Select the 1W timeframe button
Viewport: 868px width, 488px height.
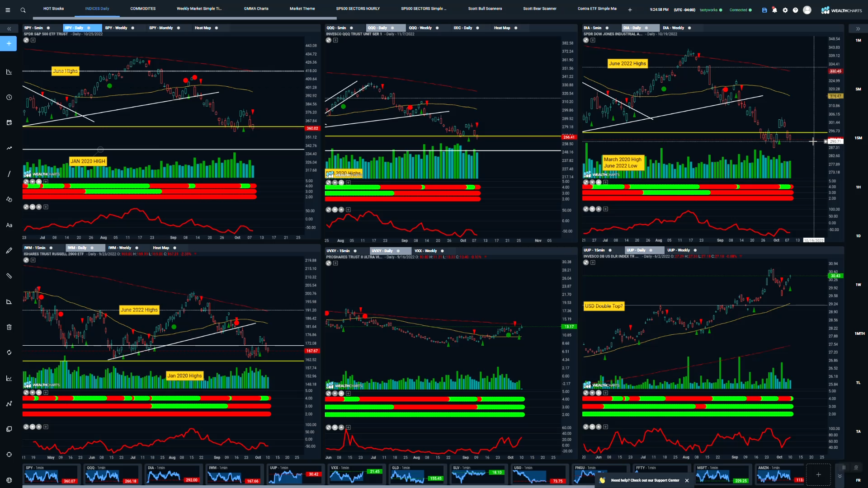click(x=858, y=285)
